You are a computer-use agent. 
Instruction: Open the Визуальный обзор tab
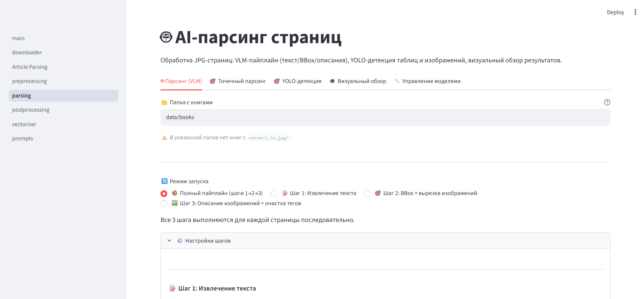pyautogui.click(x=358, y=81)
